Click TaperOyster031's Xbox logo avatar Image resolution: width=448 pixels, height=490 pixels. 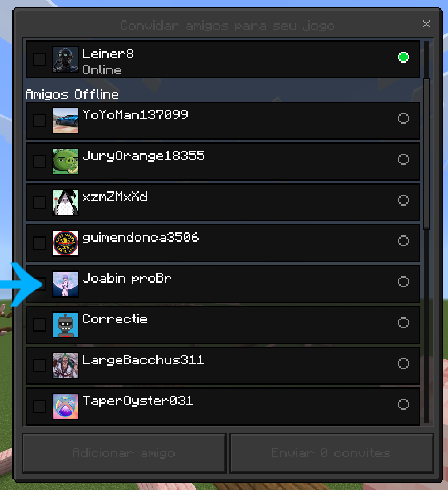pyautogui.click(x=65, y=406)
